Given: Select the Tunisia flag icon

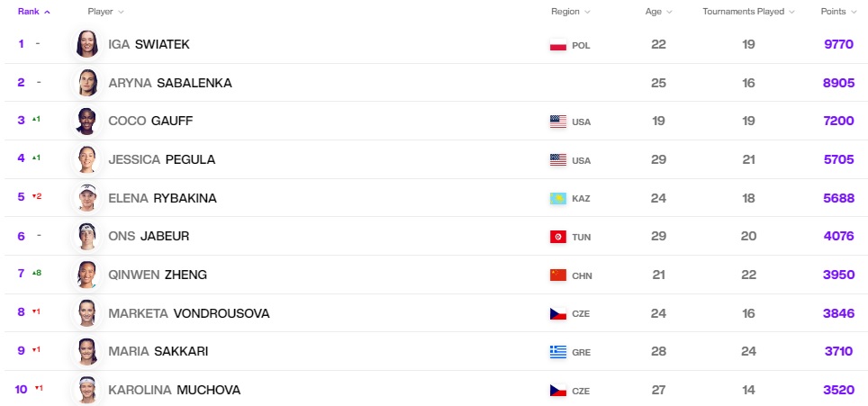Looking at the screenshot, I should pyautogui.click(x=558, y=237).
